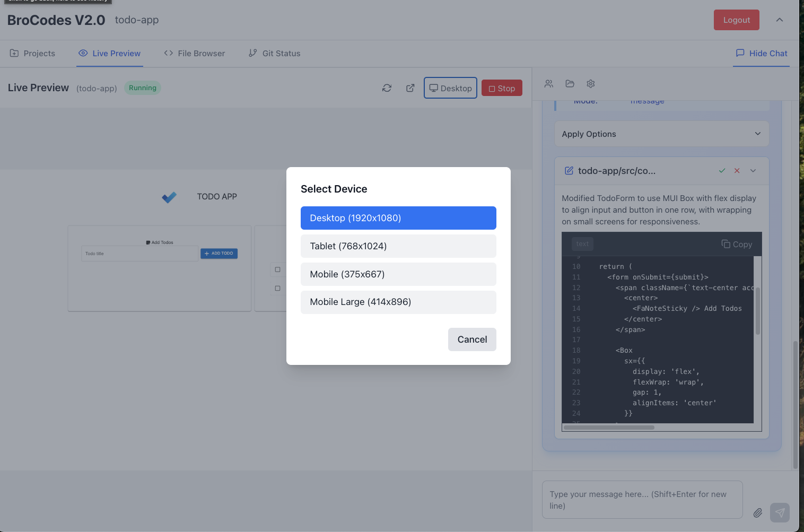The image size is (804, 532).
Task: Refresh the live preview
Action: [x=387, y=88]
